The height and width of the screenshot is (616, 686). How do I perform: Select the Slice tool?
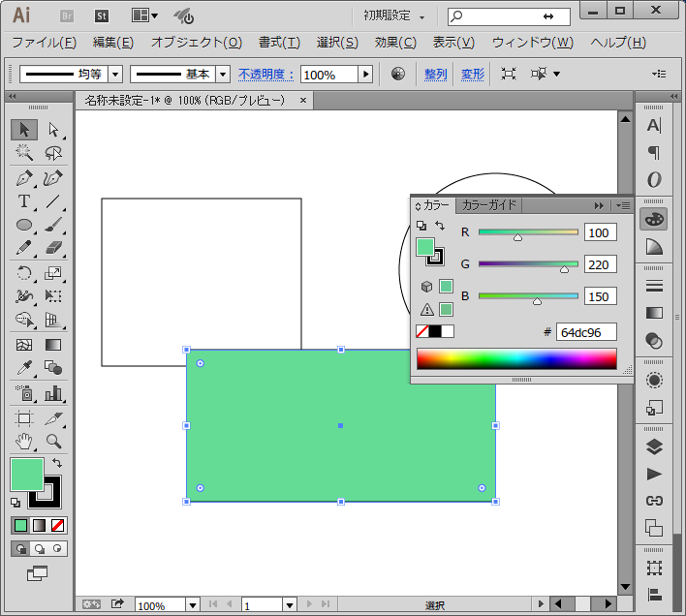pyautogui.click(x=53, y=418)
